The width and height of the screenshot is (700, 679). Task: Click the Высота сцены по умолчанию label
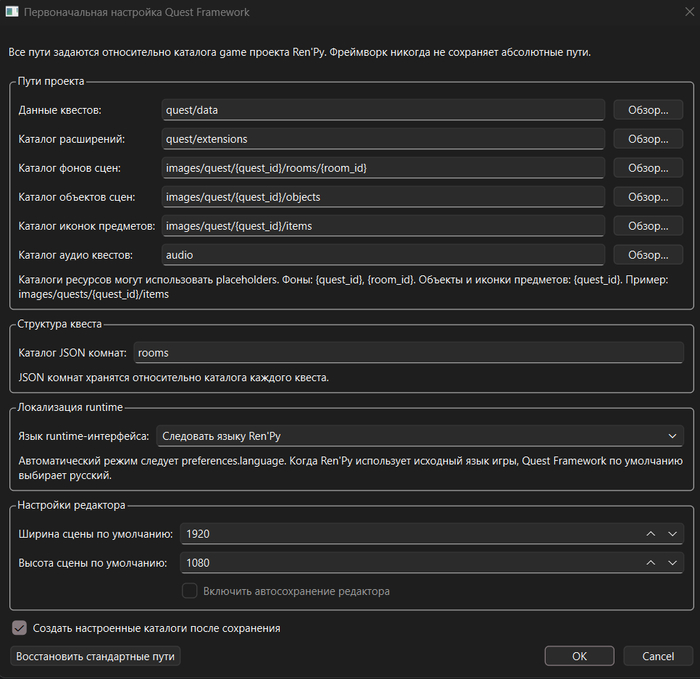pos(92,563)
